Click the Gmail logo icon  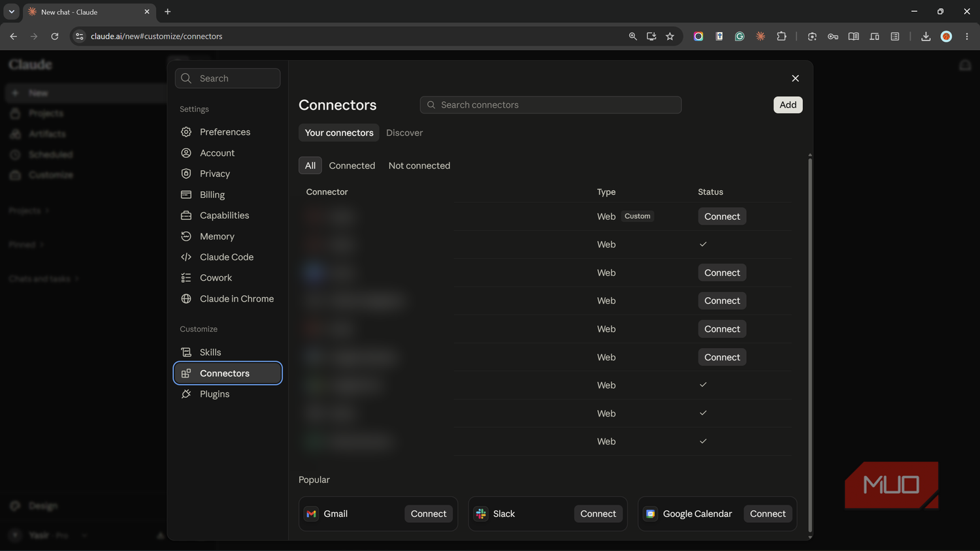click(312, 514)
